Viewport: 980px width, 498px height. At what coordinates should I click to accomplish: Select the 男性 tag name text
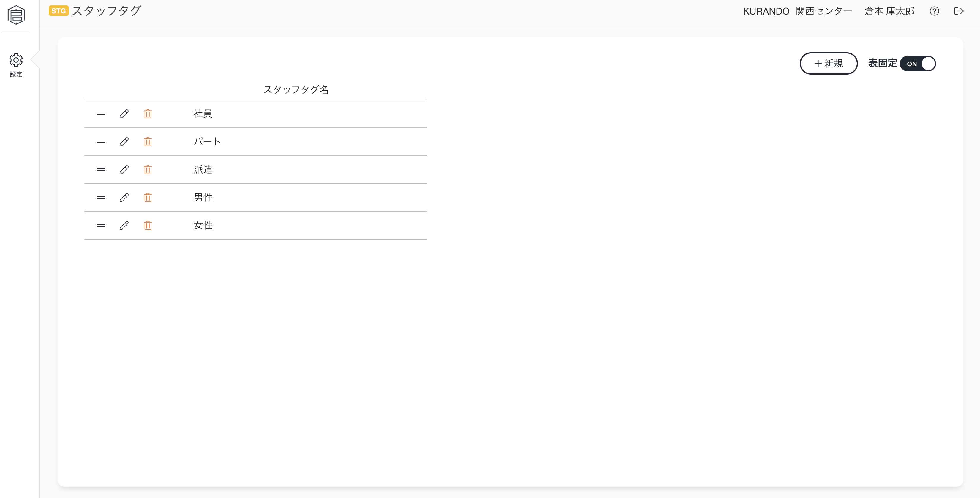click(x=203, y=198)
